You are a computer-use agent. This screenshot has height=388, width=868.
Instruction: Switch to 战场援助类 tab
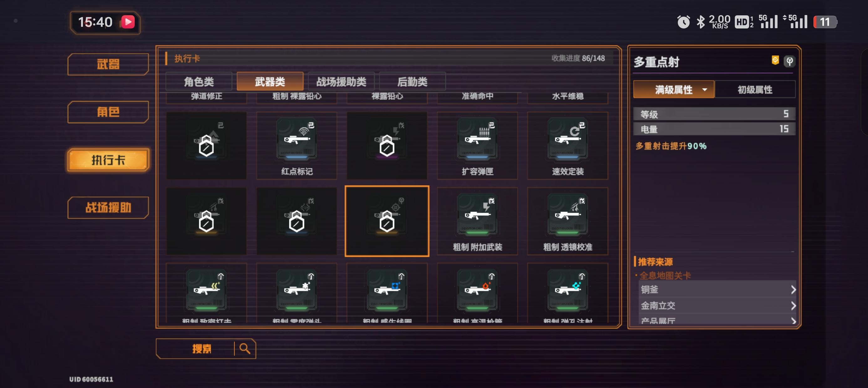coord(341,81)
